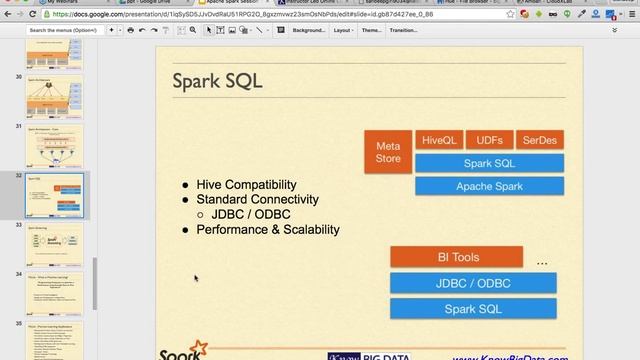640x360 pixels.
Task: Click the Zoom to fit icon
Action: click(181, 30)
